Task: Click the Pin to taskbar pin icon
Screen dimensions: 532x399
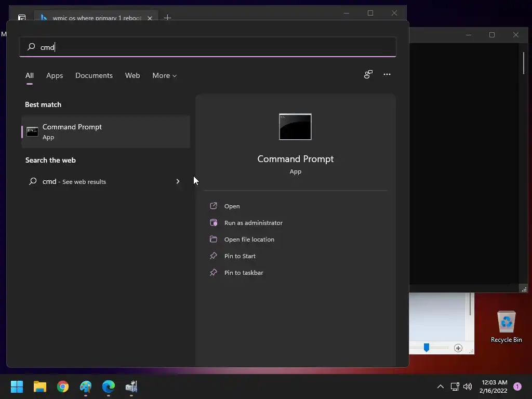Action: 214,272
